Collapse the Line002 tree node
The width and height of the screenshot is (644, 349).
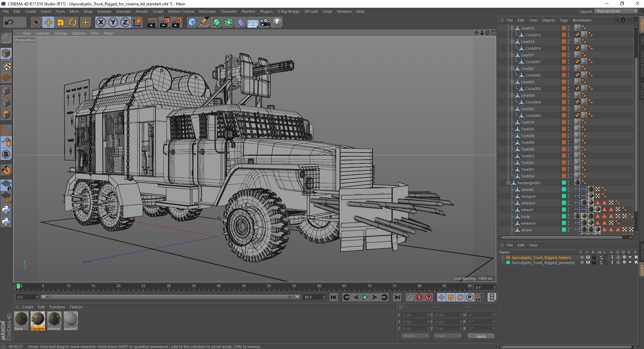512,69
